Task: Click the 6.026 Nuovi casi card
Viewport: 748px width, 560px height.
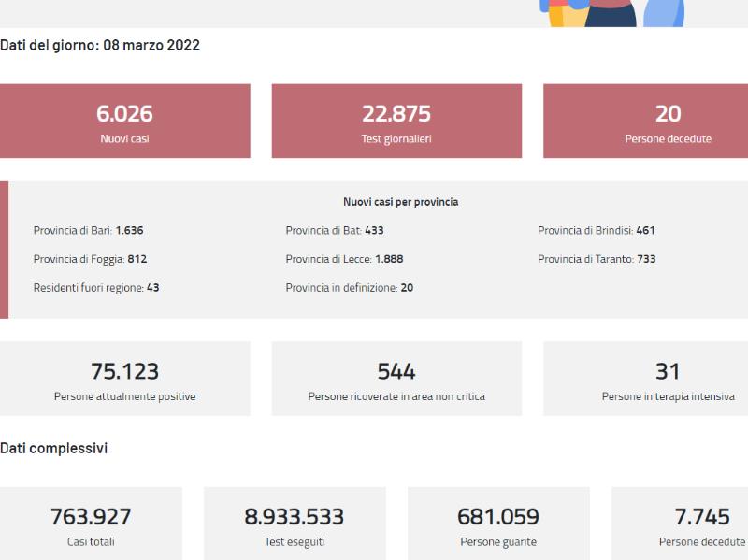Action: click(x=125, y=121)
